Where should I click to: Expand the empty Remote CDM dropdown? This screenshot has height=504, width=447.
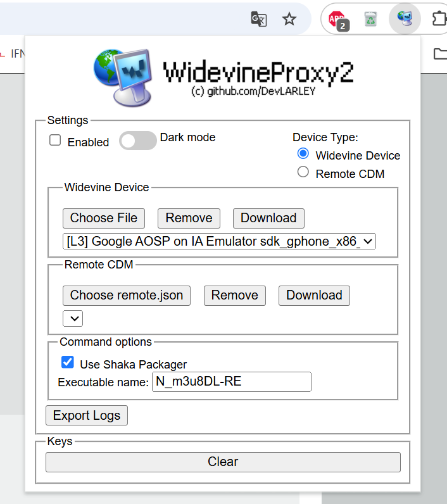(x=73, y=318)
